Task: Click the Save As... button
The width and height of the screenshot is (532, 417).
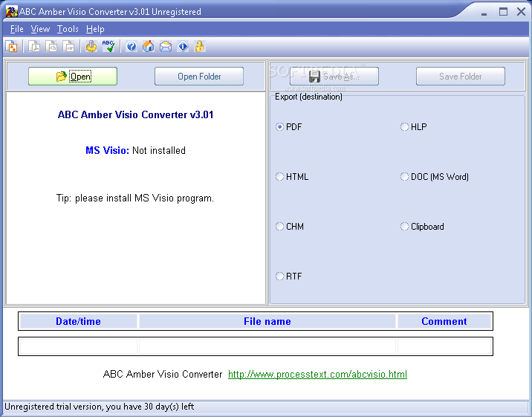Action: point(334,77)
